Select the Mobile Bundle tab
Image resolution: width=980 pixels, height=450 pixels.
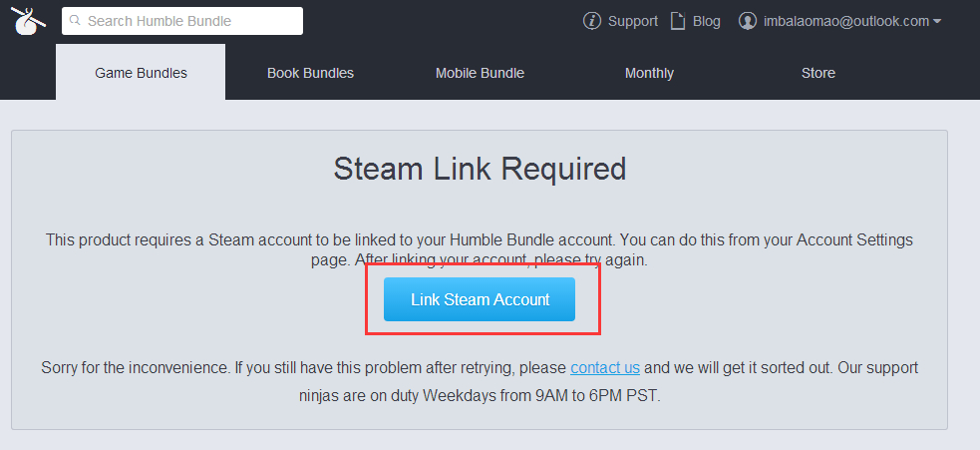coord(480,73)
